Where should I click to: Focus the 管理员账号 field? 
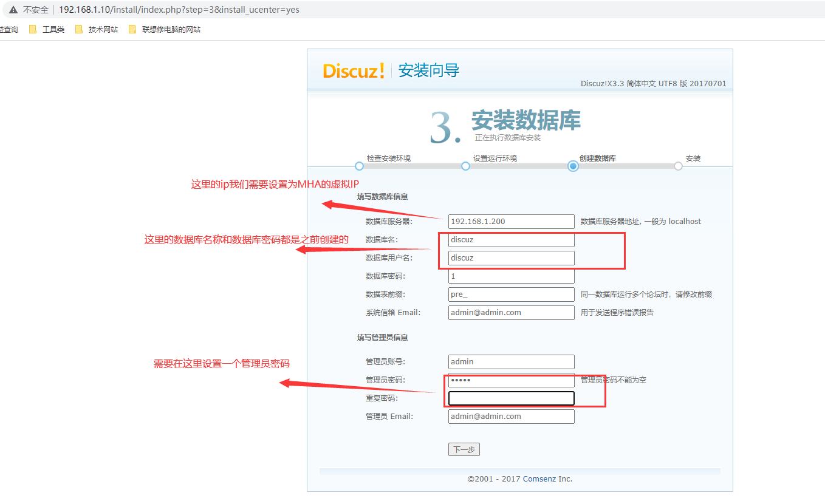[511, 362]
